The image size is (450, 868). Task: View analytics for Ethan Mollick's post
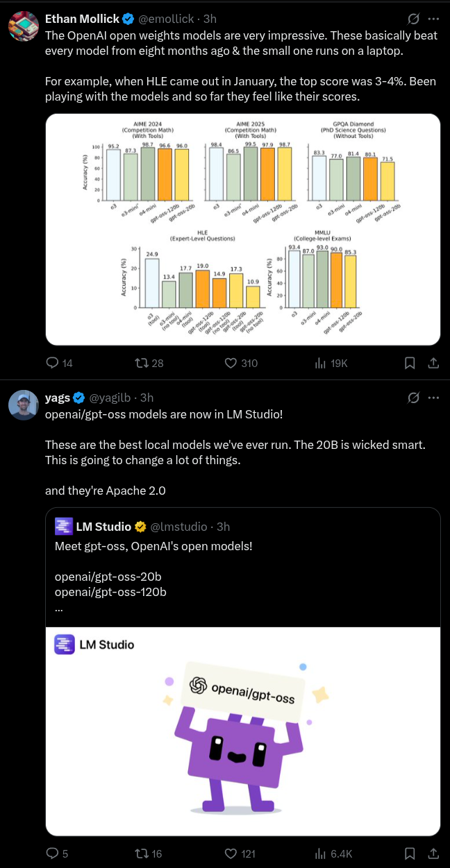tap(322, 363)
